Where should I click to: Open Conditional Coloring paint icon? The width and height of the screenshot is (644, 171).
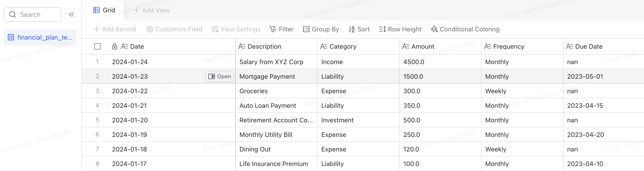tap(434, 29)
